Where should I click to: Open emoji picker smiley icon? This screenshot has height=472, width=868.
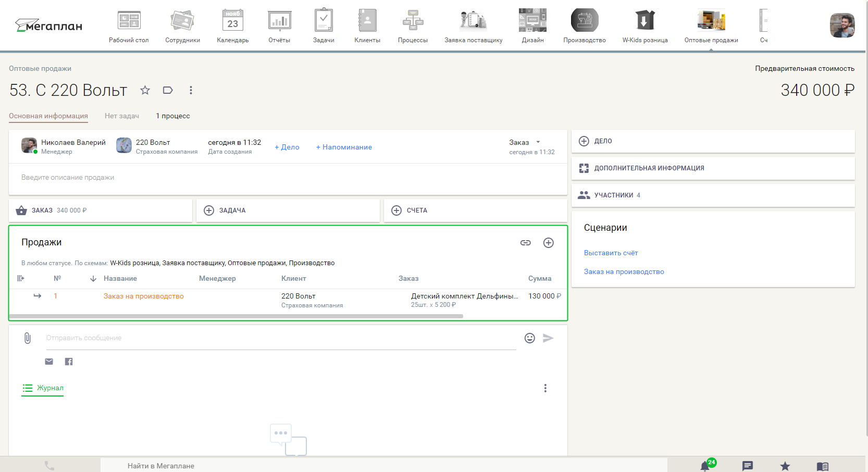pyautogui.click(x=530, y=338)
